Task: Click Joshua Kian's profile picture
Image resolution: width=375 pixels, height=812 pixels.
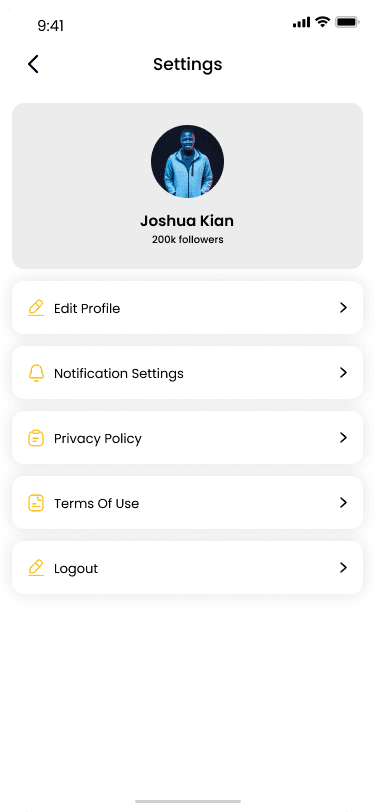Action: coord(188,161)
